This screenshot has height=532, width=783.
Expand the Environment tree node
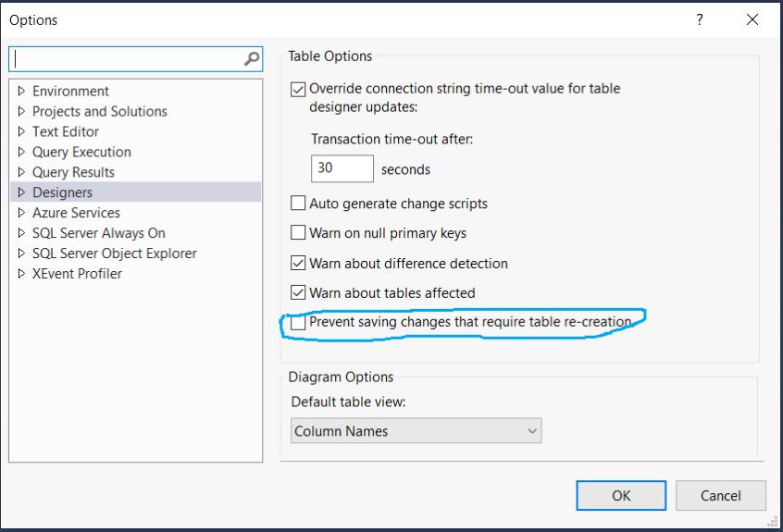(21, 91)
